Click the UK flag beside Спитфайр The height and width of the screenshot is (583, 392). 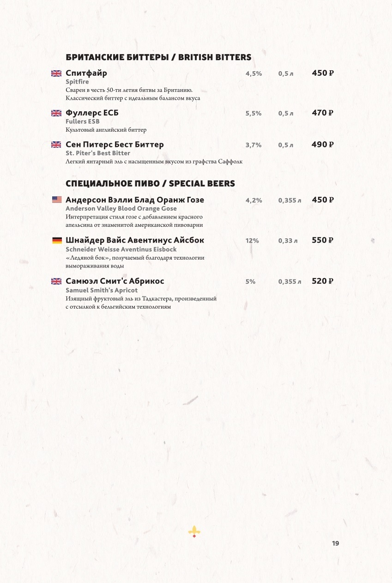pos(56,73)
